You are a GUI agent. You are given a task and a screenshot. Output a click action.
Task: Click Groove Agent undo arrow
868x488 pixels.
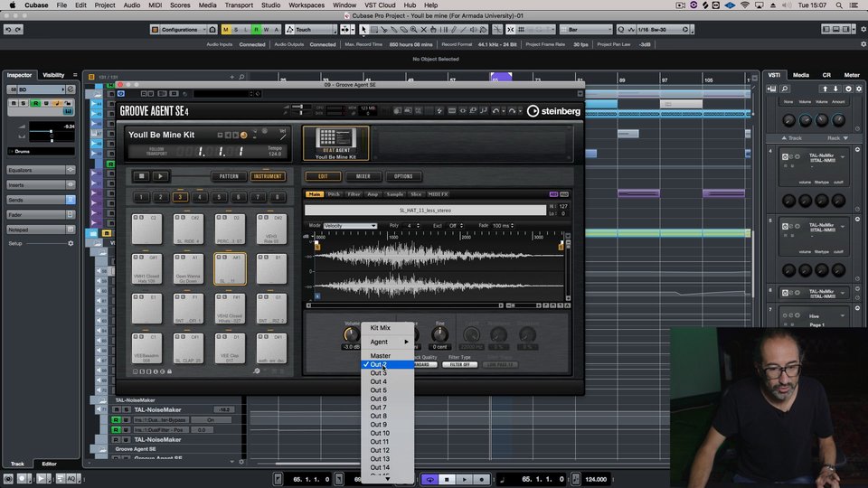click(495, 111)
